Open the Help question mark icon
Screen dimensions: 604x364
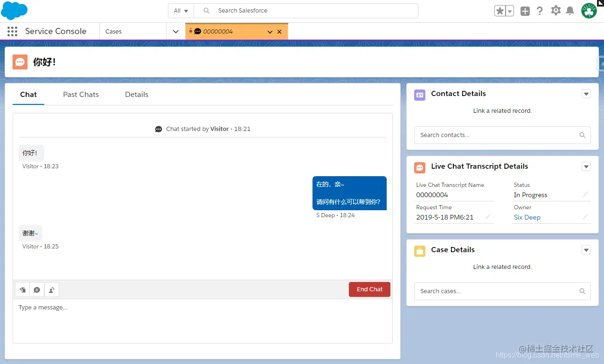[540, 11]
